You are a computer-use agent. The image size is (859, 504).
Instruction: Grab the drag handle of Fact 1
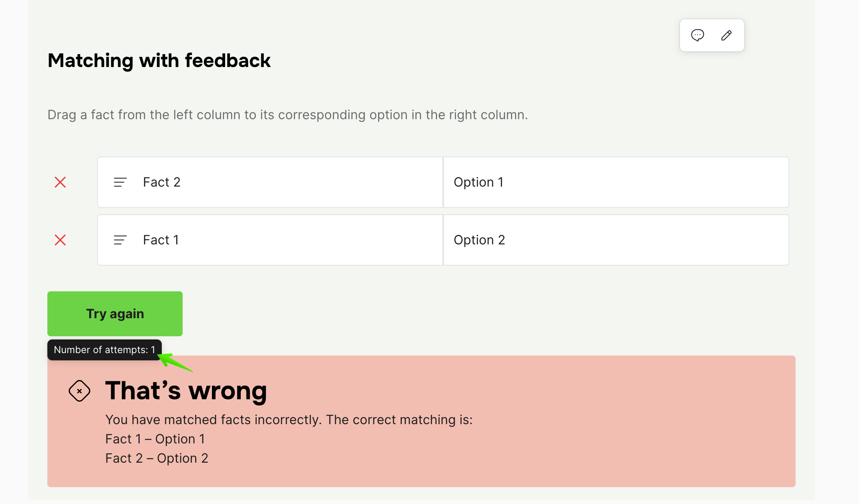pyautogui.click(x=120, y=240)
